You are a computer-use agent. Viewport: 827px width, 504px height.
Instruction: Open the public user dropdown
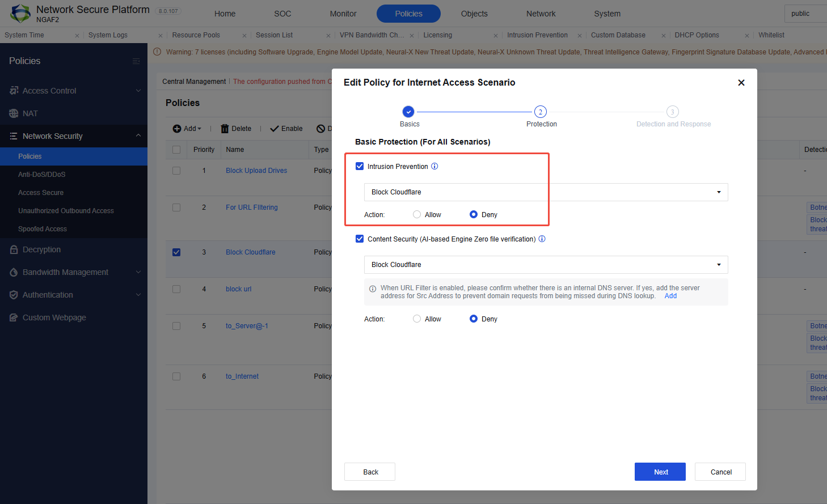tap(805, 14)
